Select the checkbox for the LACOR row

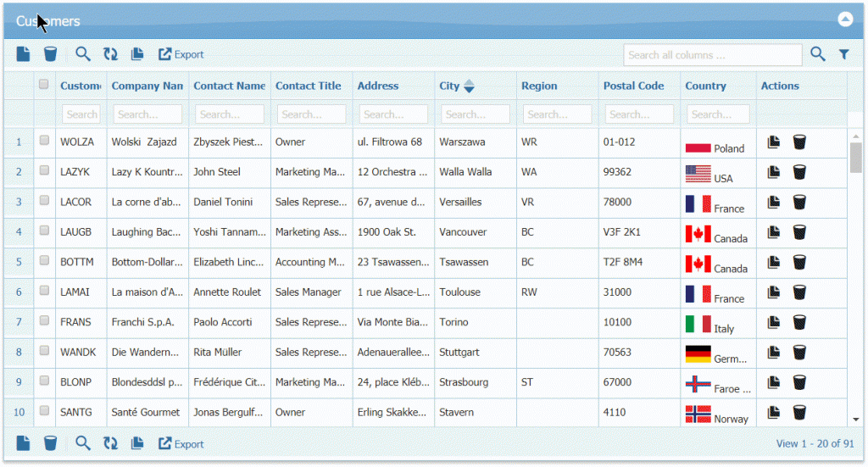click(44, 201)
